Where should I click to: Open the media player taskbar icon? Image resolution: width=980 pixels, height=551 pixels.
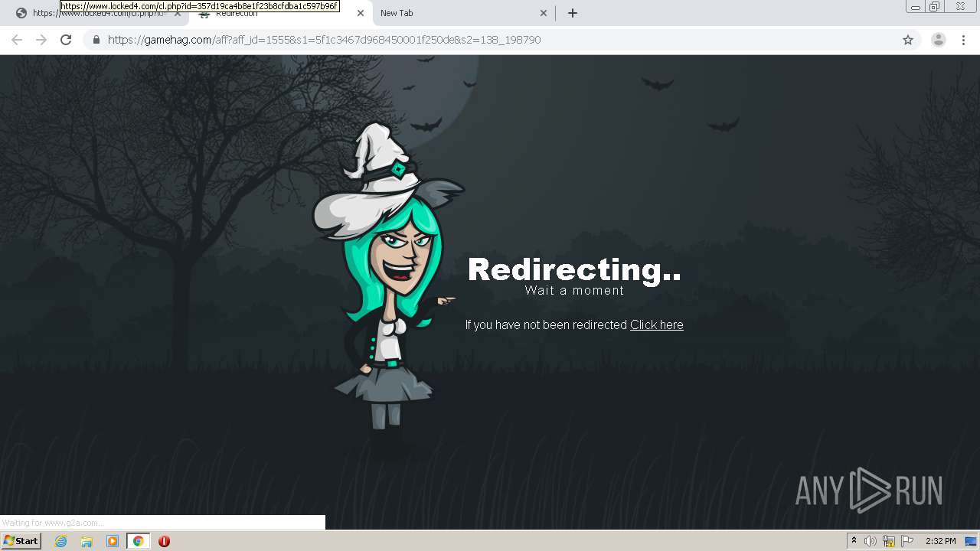coord(113,541)
